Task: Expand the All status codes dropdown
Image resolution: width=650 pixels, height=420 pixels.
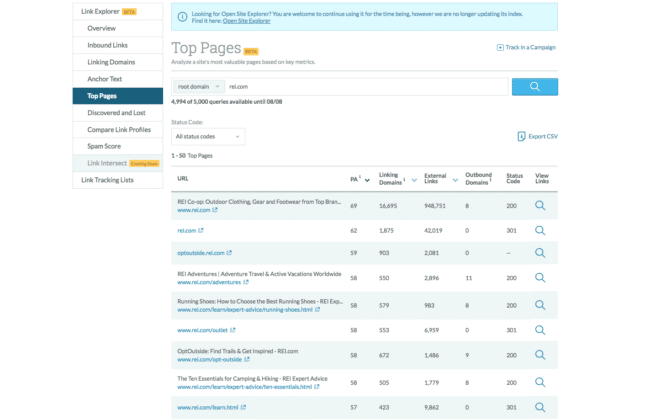Action: tap(208, 136)
